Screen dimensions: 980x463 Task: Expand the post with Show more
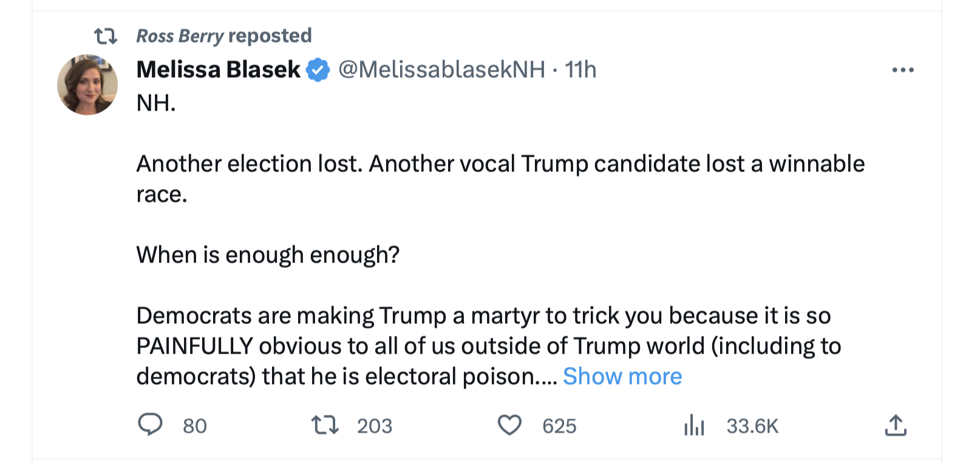click(x=622, y=377)
